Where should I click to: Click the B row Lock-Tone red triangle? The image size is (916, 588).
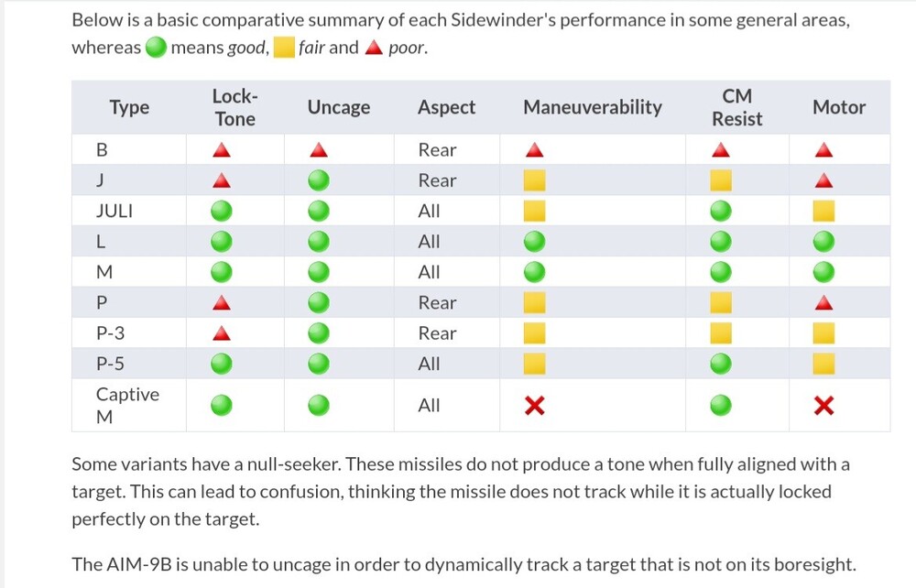(x=221, y=150)
